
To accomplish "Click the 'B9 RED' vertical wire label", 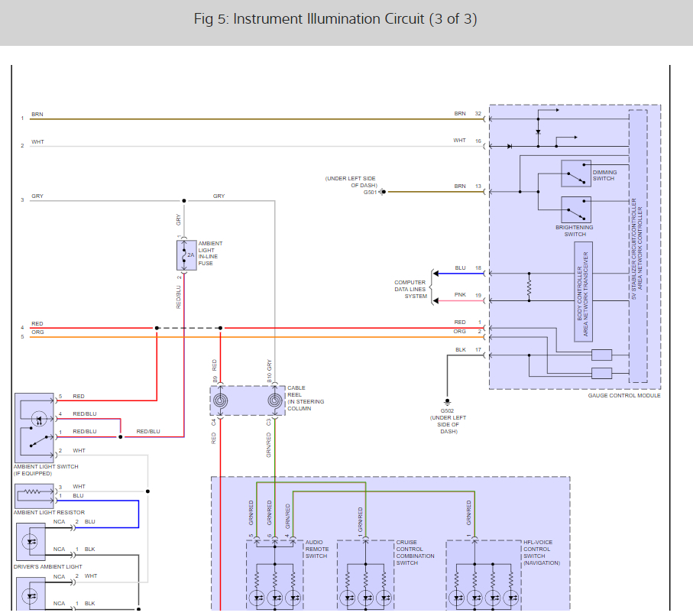I will (x=215, y=371).
